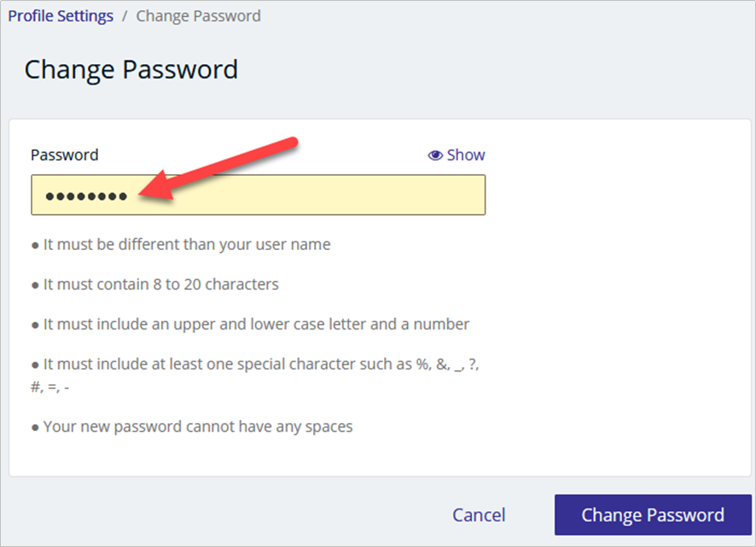Click the Password field label
Image resolution: width=756 pixels, height=547 pixels.
point(64,154)
